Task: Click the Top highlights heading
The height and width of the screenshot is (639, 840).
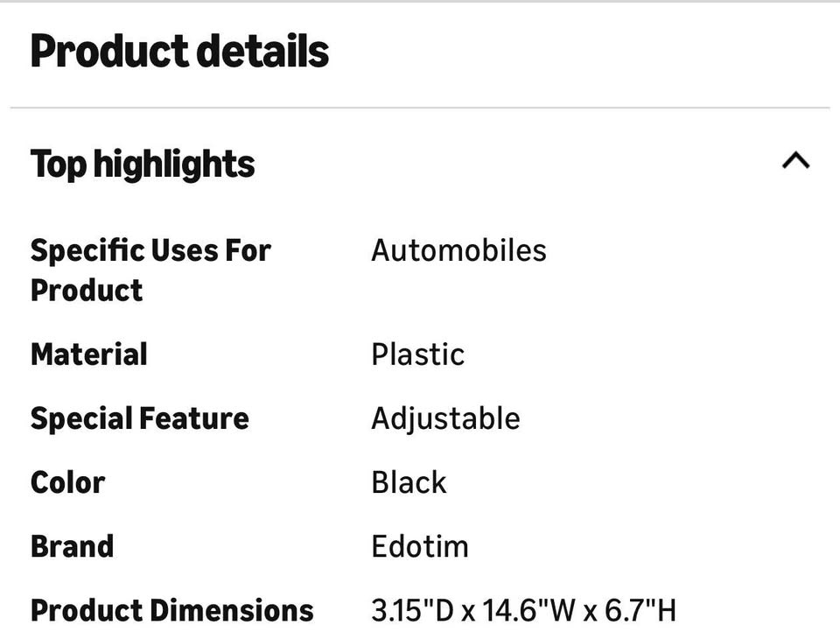Action: (143, 164)
